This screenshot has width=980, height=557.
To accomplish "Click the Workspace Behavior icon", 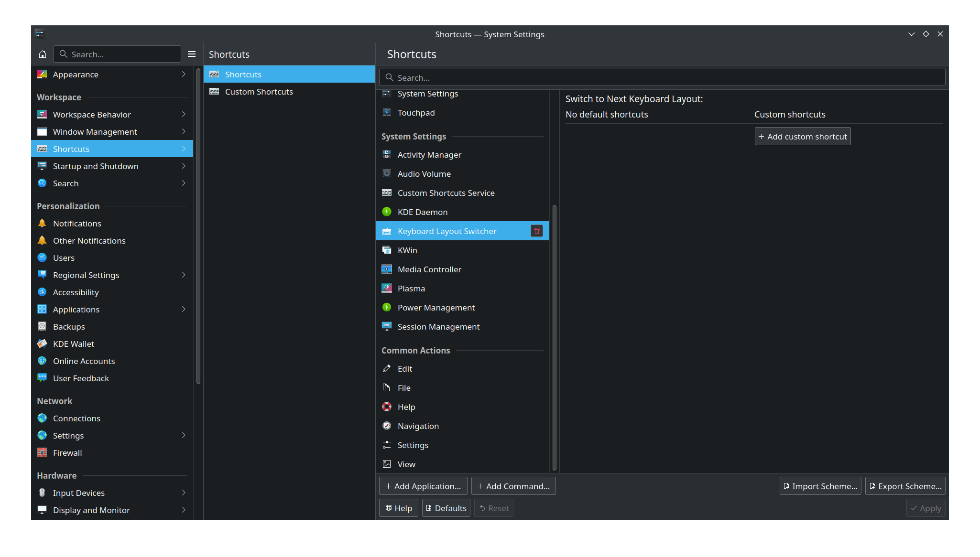I will click(42, 115).
